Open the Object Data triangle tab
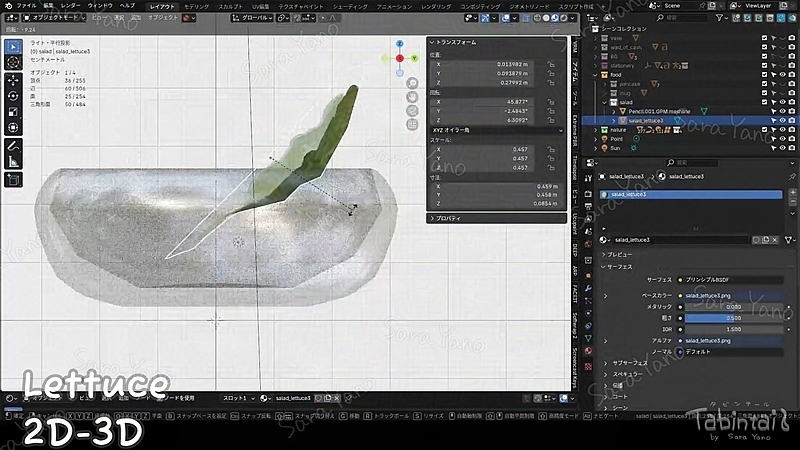 click(588, 338)
